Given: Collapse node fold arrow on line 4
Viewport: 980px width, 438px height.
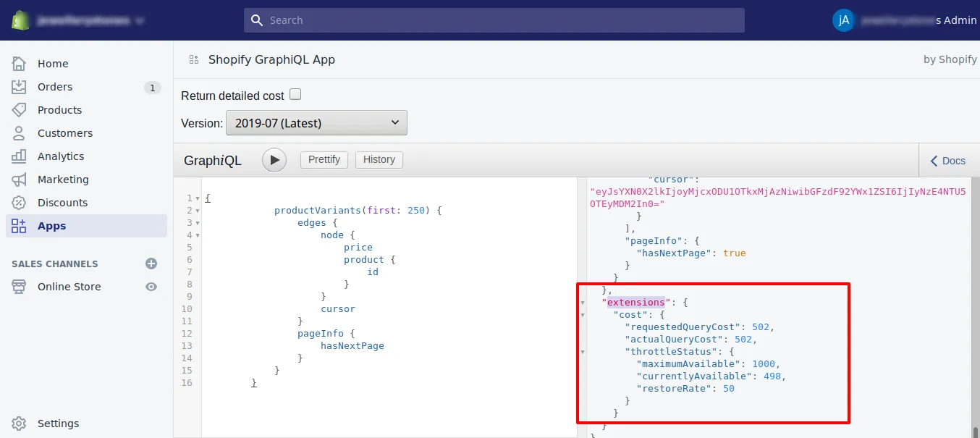Looking at the screenshot, I should (x=198, y=235).
